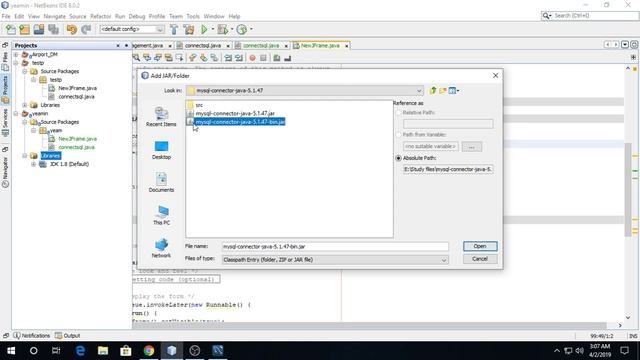640x360 pixels.
Task: Select Recent Items shortcut in dialog
Action: [161, 117]
